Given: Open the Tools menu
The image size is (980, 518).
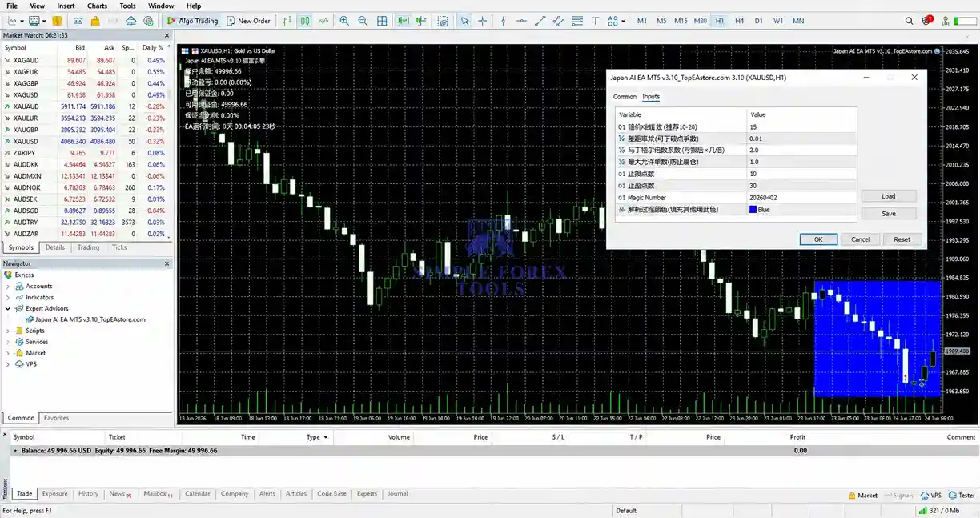Looking at the screenshot, I should (x=127, y=6).
